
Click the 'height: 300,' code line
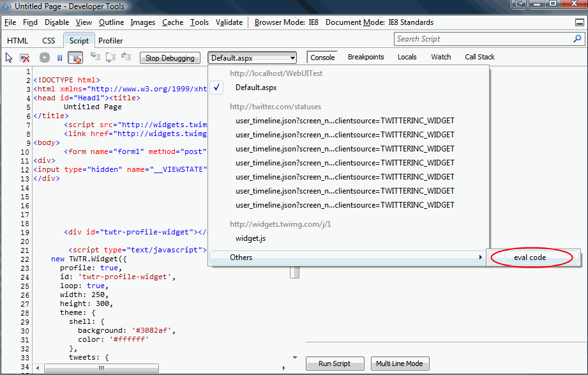click(87, 304)
